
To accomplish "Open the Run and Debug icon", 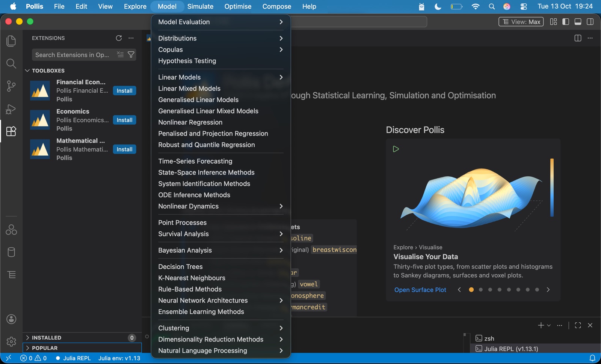I will 11,109.
